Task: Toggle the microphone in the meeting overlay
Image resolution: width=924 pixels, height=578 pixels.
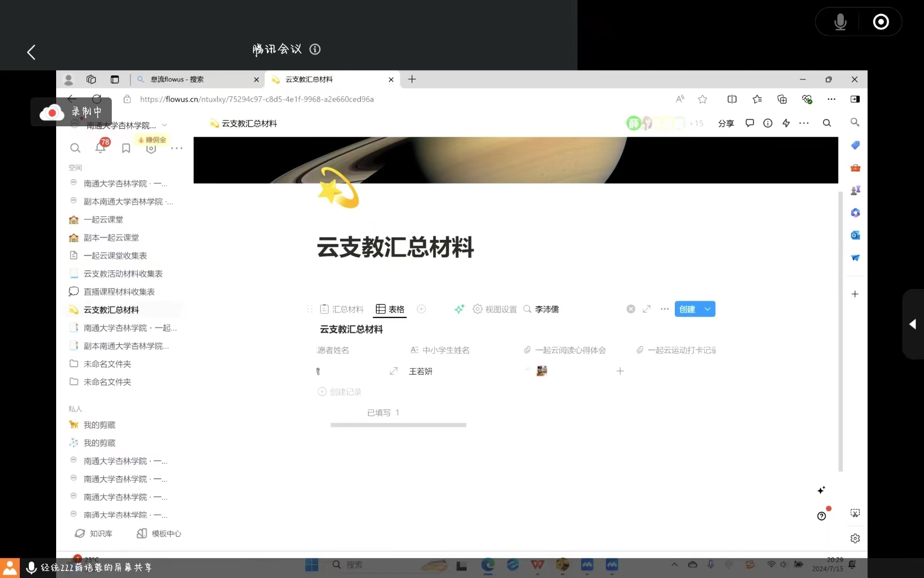Action: tap(840, 22)
